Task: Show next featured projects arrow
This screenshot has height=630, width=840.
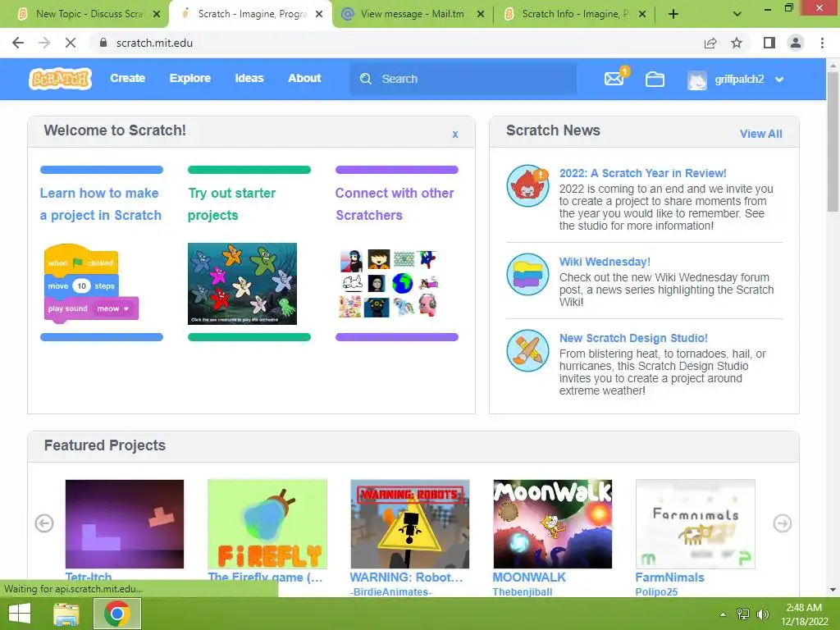Action: tap(782, 523)
